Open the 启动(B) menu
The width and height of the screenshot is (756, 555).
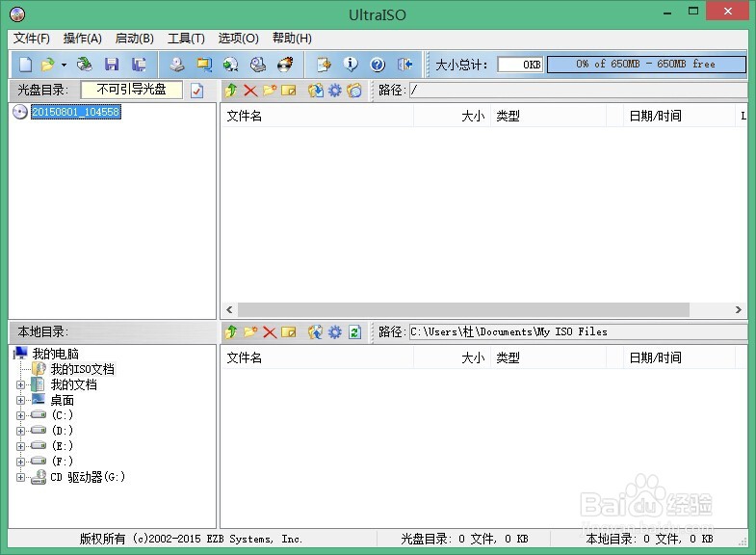tap(135, 39)
